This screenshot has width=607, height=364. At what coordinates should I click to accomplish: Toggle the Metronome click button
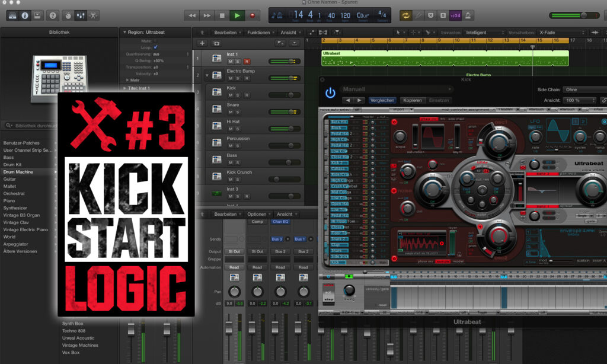(x=468, y=15)
